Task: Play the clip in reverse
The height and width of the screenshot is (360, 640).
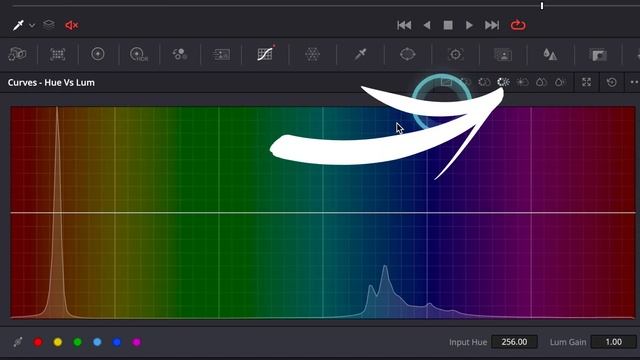Action: (427, 25)
